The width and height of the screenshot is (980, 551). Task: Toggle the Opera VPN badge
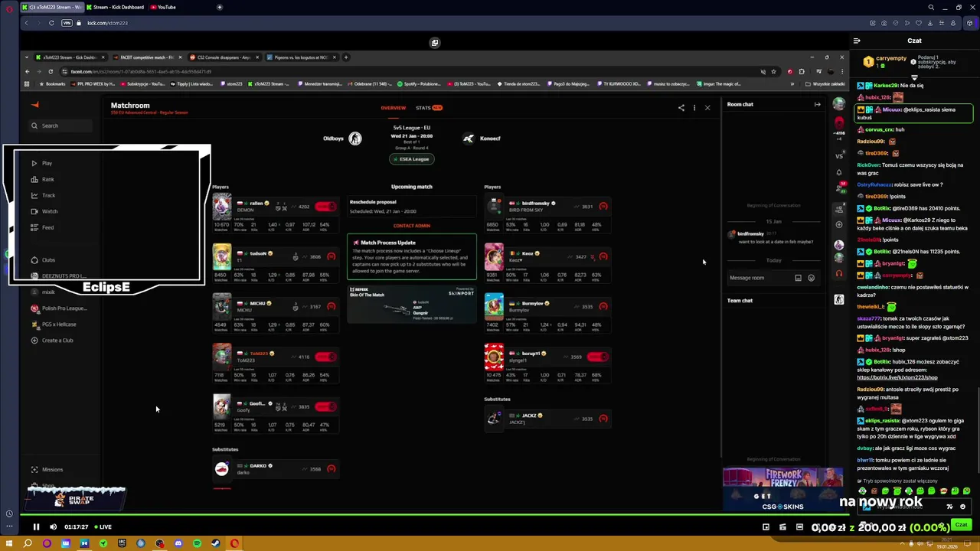pos(67,23)
